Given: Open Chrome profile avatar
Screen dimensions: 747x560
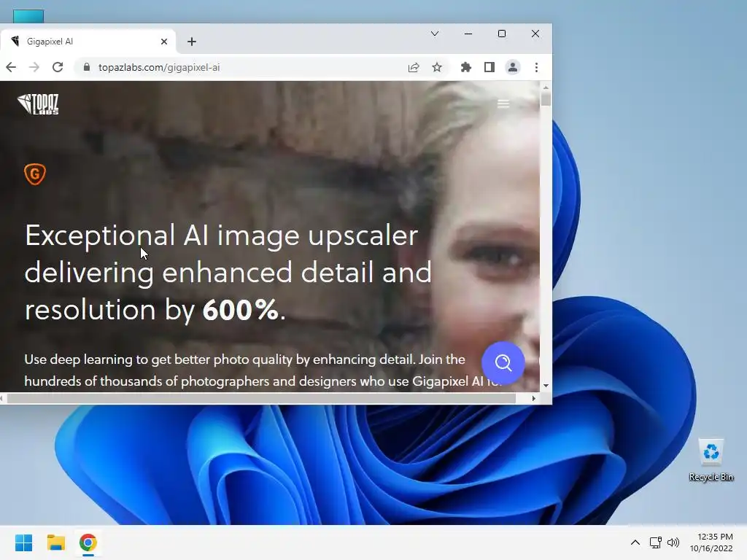Looking at the screenshot, I should click(x=513, y=67).
